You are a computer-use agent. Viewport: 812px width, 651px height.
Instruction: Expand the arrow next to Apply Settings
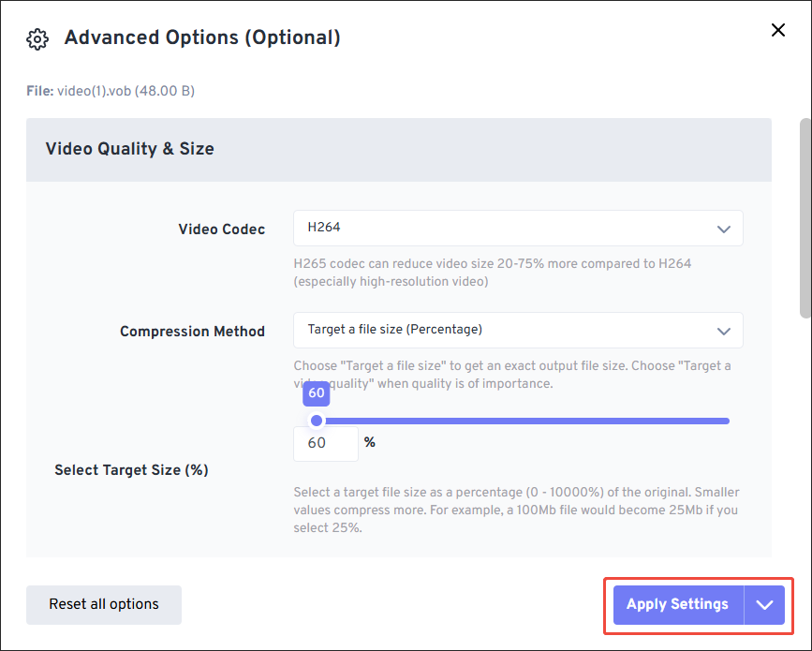pos(764,604)
